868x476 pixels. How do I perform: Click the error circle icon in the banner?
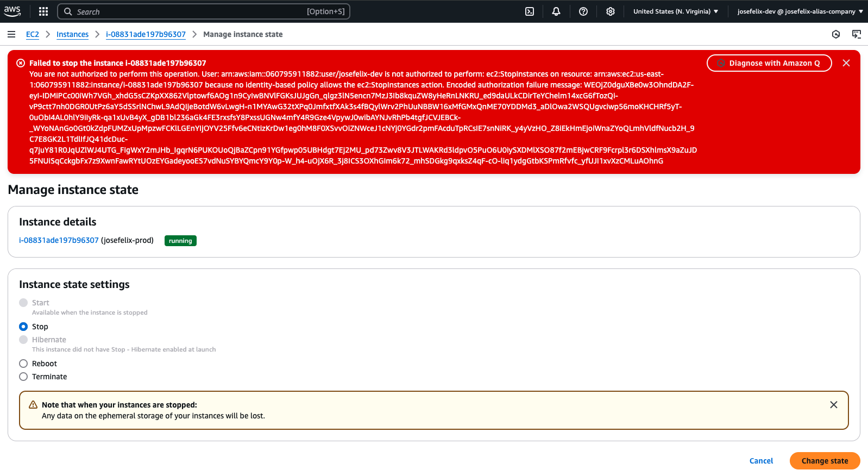coord(21,63)
